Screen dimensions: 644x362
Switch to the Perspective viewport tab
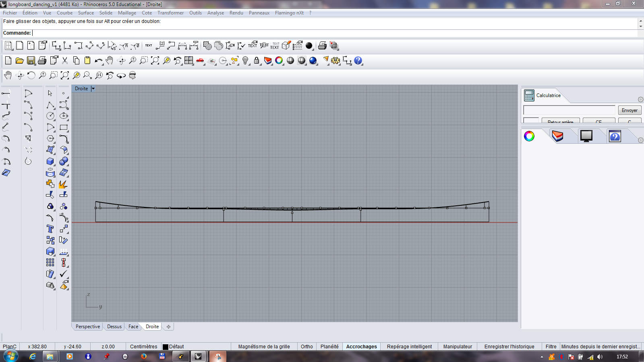(x=87, y=327)
